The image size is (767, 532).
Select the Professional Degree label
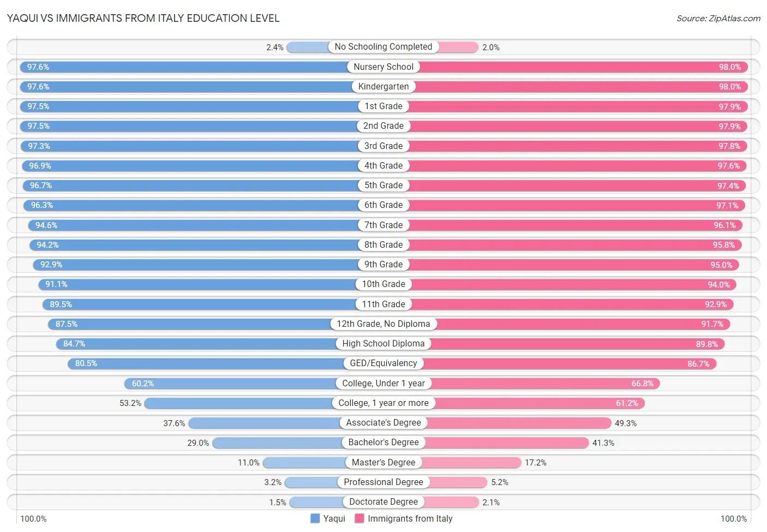point(383,482)
